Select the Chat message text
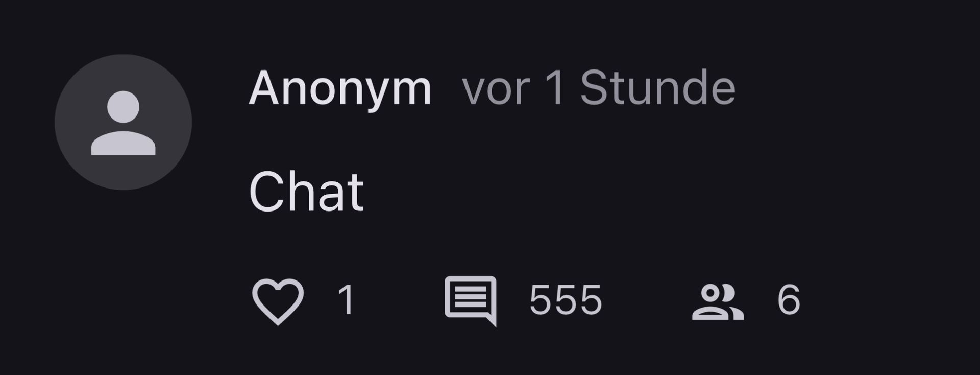Image resolution: width=980 pixels, height=375 pixels. pyautogui.click(x=306, y=192)
